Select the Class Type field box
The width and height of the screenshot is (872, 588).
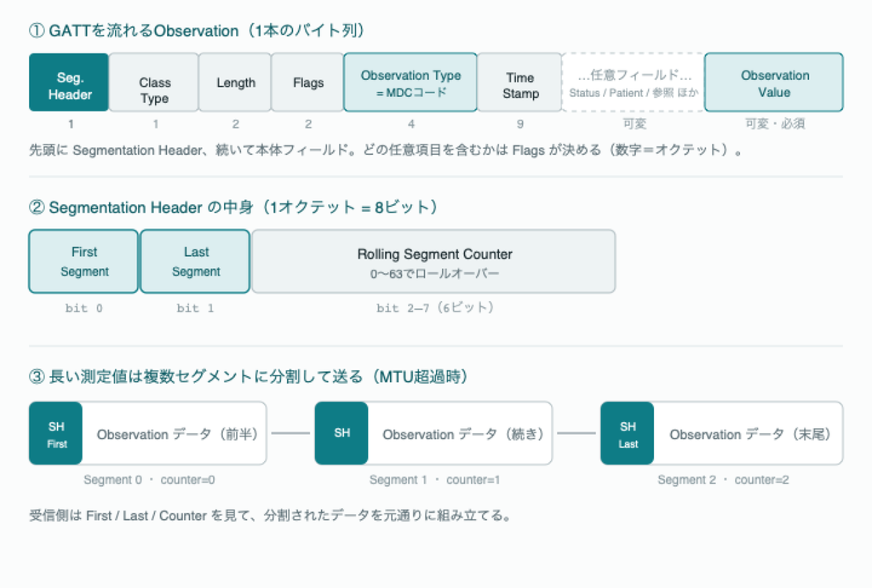click(x=154, y=83)
